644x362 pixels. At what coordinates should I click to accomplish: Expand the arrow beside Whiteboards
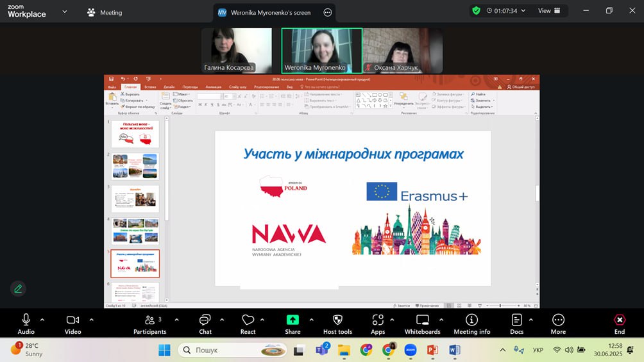click(441, 320)
